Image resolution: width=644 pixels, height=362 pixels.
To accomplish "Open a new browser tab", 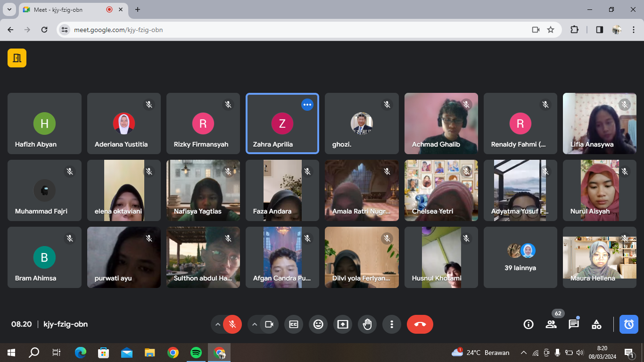I will point(138,9).
